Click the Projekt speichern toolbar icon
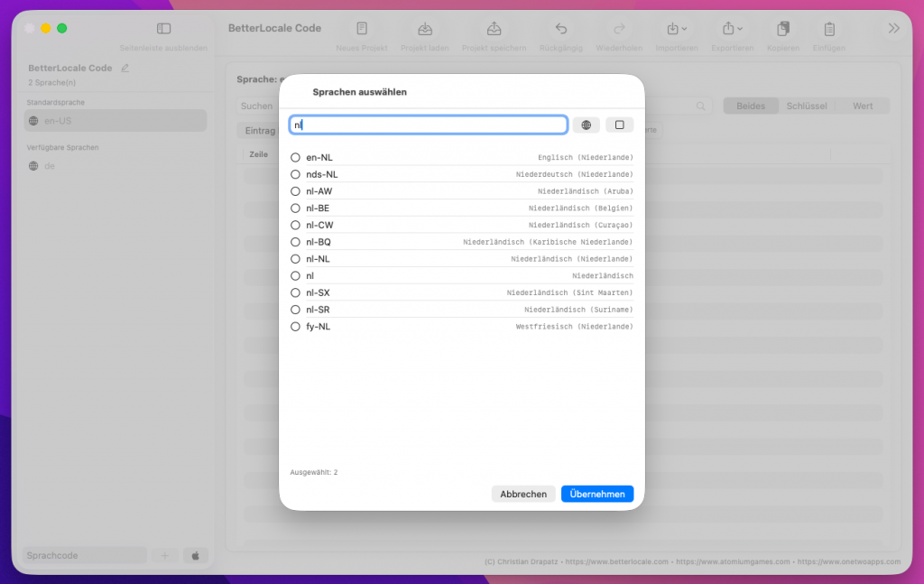Viewport: 924px width, 584px height. (494, 29)
